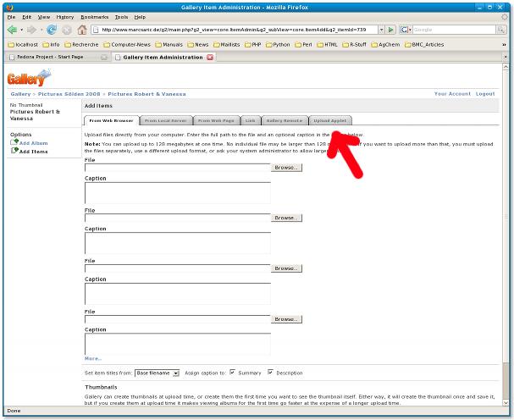Viewport: 514px width, 420px height.
Task: Switch to the From Local Server tab
Action: pyautogui.click(x=165, y=121)
